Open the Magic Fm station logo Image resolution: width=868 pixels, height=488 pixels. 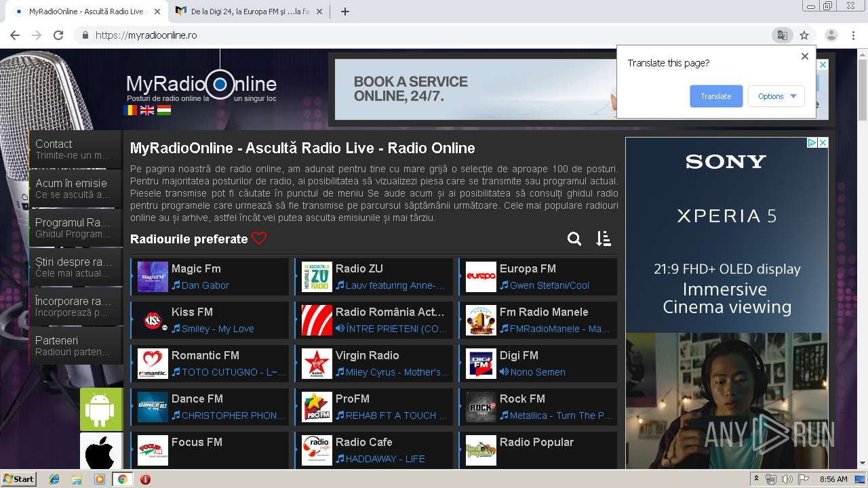(x=153, y=277)
